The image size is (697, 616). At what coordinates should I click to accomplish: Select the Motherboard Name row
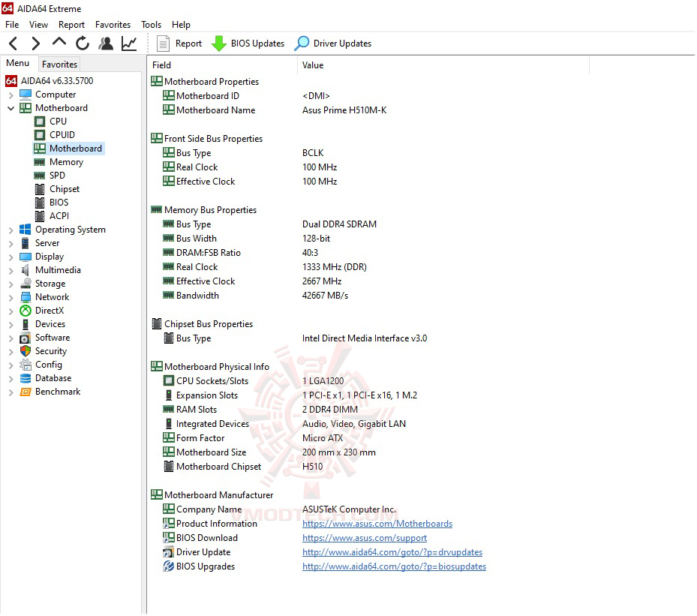(x=275, y=110)
